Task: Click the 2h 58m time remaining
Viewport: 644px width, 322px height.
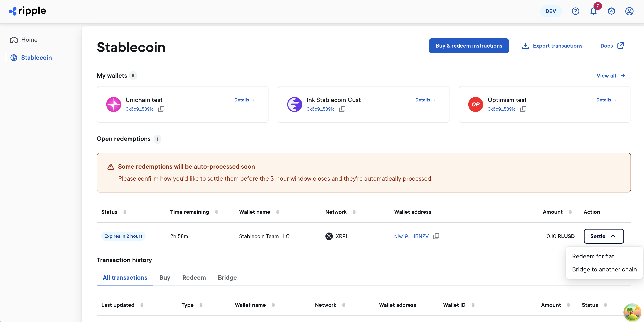Action: (x=179, y=236)
